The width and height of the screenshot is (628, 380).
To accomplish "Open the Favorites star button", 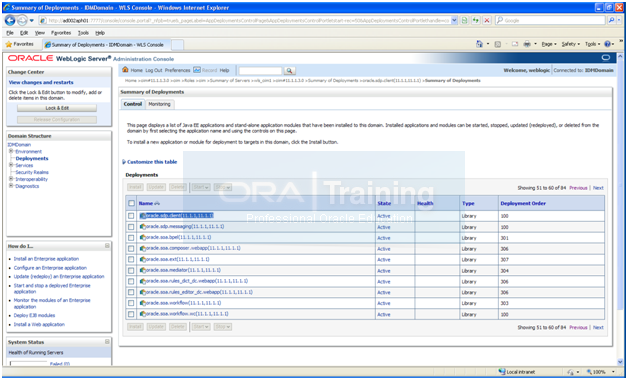I will 20,44.
